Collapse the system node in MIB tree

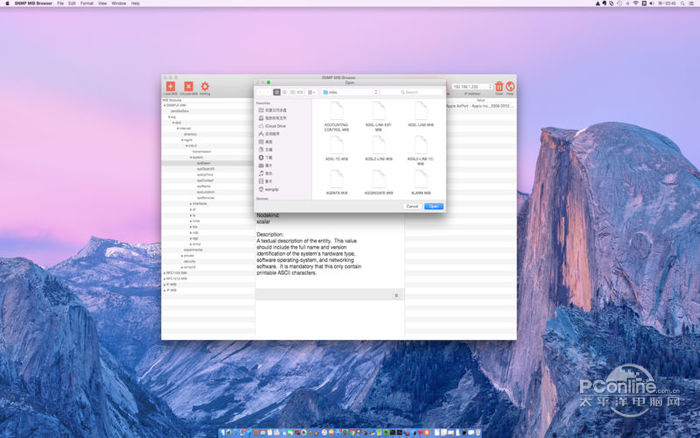191,157
